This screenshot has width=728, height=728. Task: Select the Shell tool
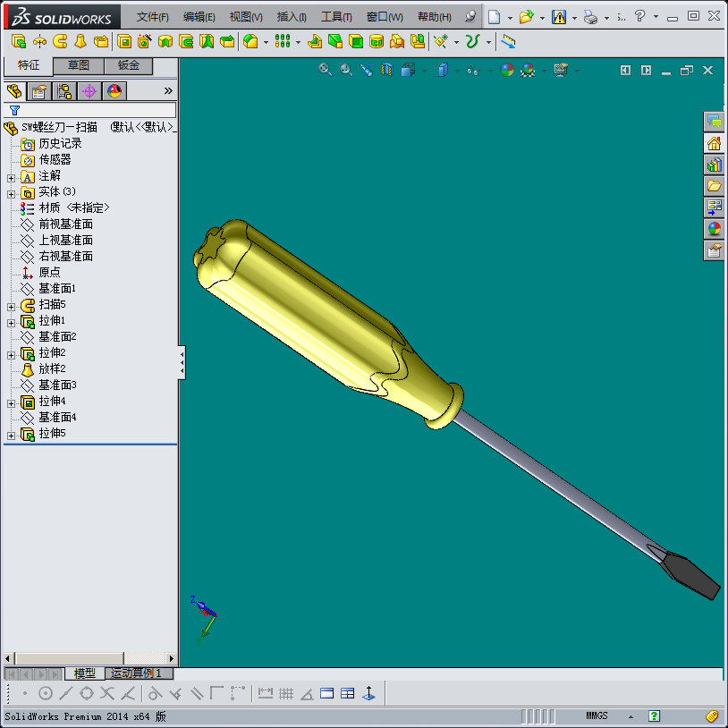click(x=356, y=42)
